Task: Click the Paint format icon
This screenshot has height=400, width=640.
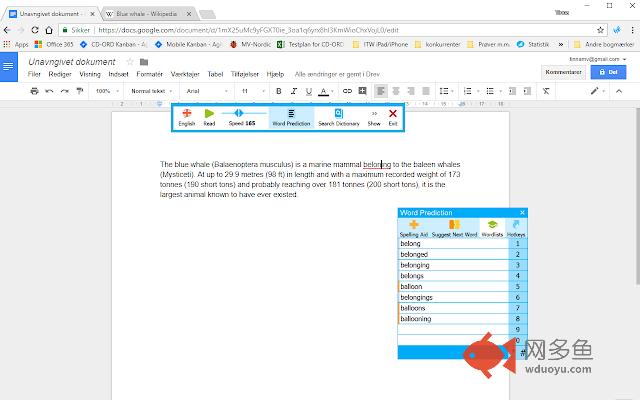Action: (80, 91)
